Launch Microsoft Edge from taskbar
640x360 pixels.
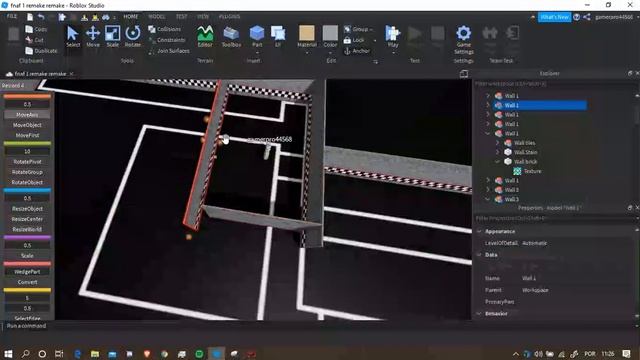78,353
